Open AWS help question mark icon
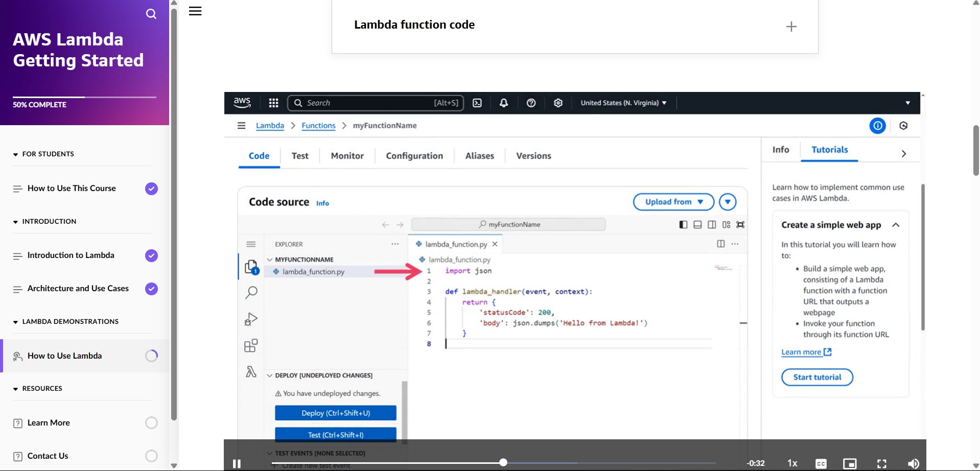The height and width of the screenshot is (471, 980). [531, 103]
